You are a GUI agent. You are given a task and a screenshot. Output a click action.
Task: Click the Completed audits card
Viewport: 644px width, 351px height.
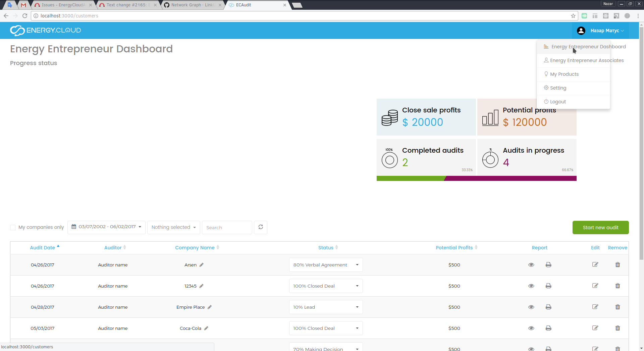pyautogui.click(x=426, y=157)
